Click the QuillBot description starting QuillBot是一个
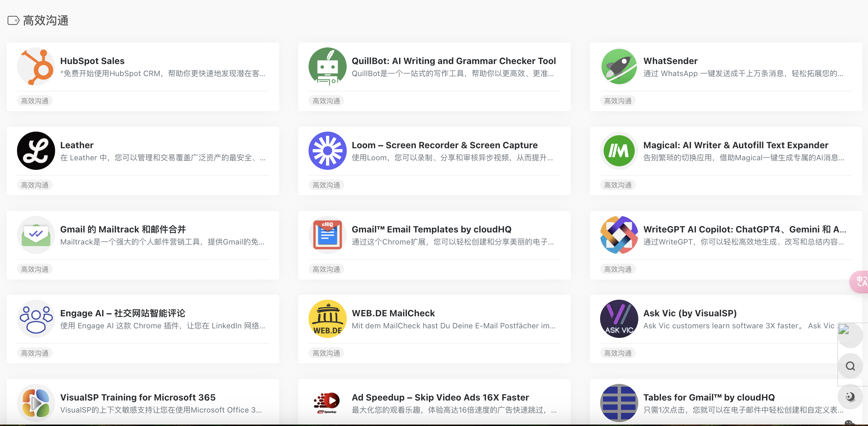Screen dimensions: 868x426 (x=453, y=73)
